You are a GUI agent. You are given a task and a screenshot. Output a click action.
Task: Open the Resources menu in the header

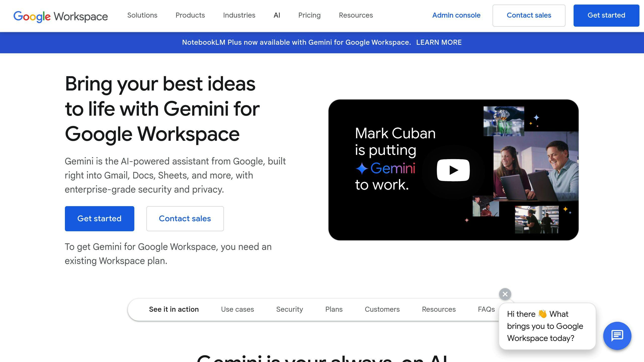[x=356, y=15]
